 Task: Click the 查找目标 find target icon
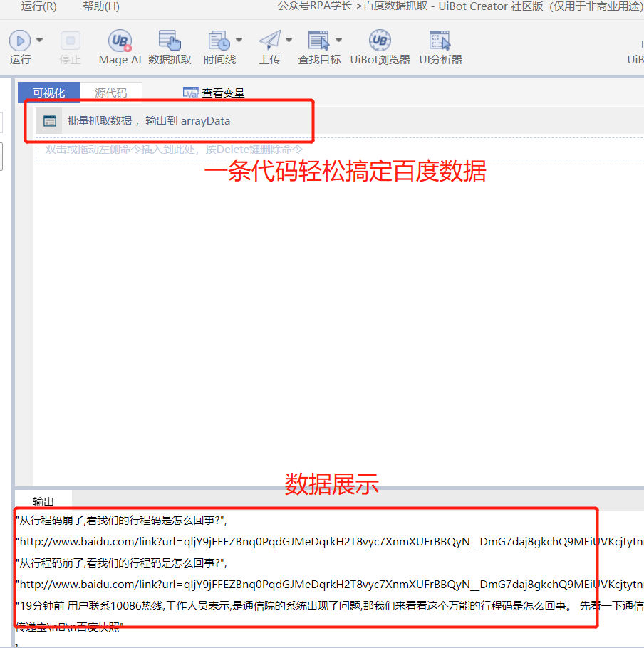318,41
